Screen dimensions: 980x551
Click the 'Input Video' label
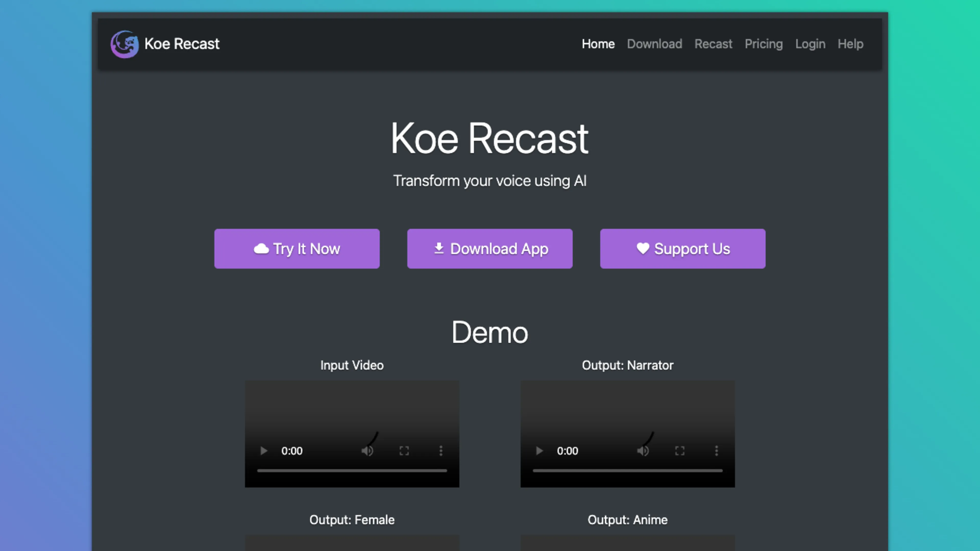352,366
